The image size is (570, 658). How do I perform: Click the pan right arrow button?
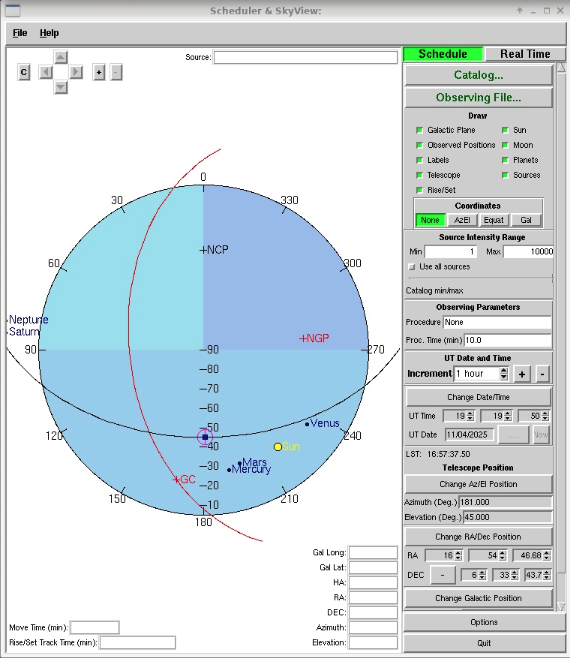coord(76,72)
